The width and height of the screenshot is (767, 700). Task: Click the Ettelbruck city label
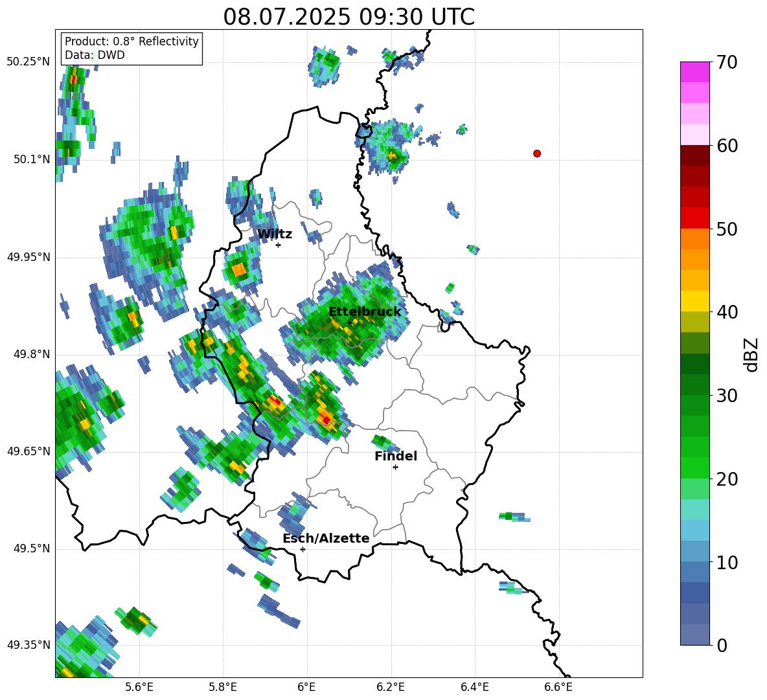[365, 312]
